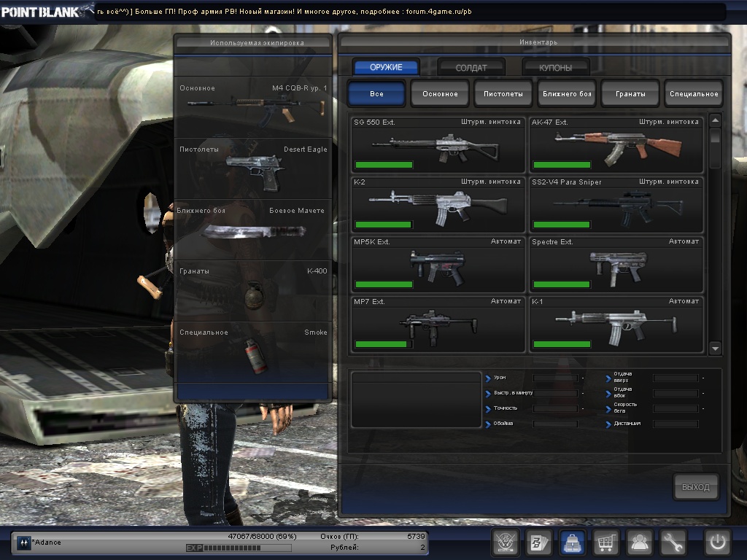This screenshot has height=560, width=747.
Task: Open the community friends icon
Action: pos(639,542)
